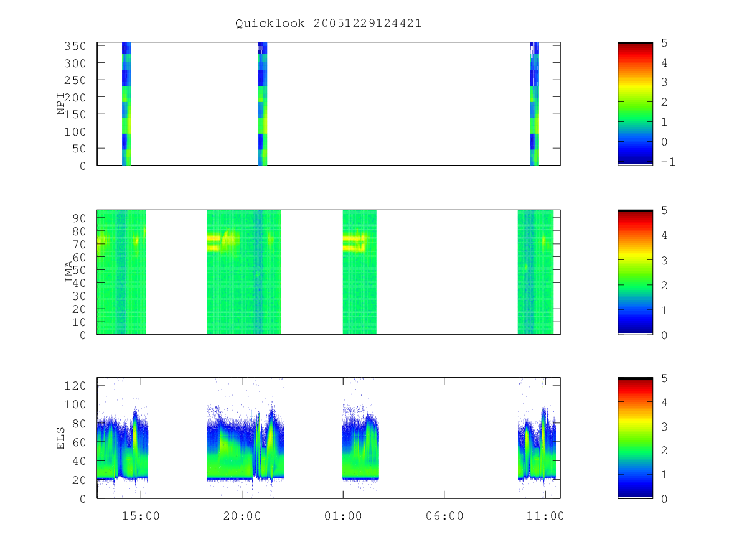Click the 90 tick label on IMA axis

pyautogui.click(x=80, y=217)
